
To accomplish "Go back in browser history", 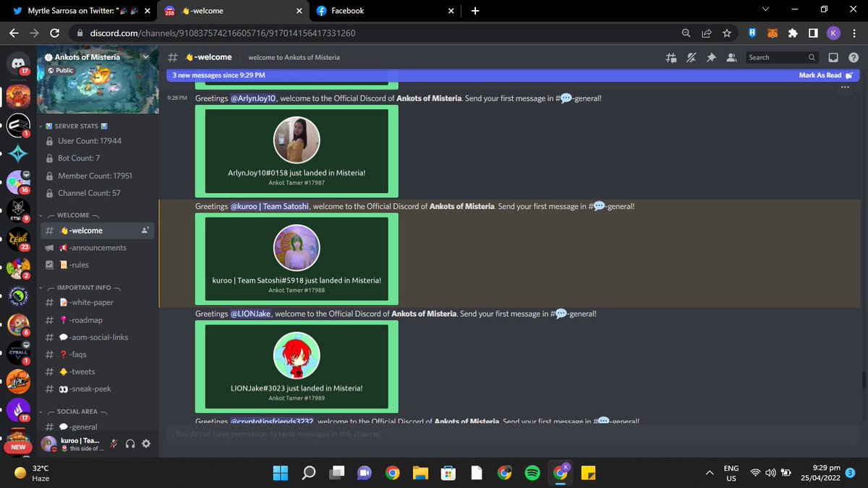I will (14, 33).
